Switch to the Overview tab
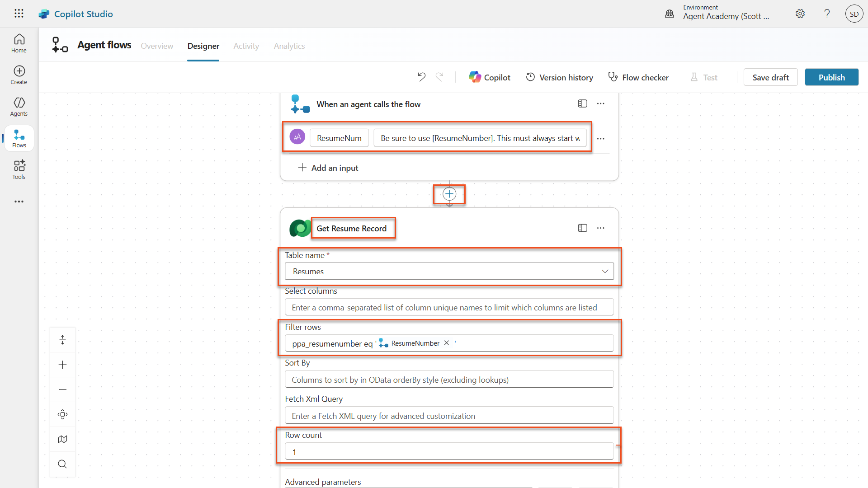Screen dimensions: 868x488 tap(157, 46)
